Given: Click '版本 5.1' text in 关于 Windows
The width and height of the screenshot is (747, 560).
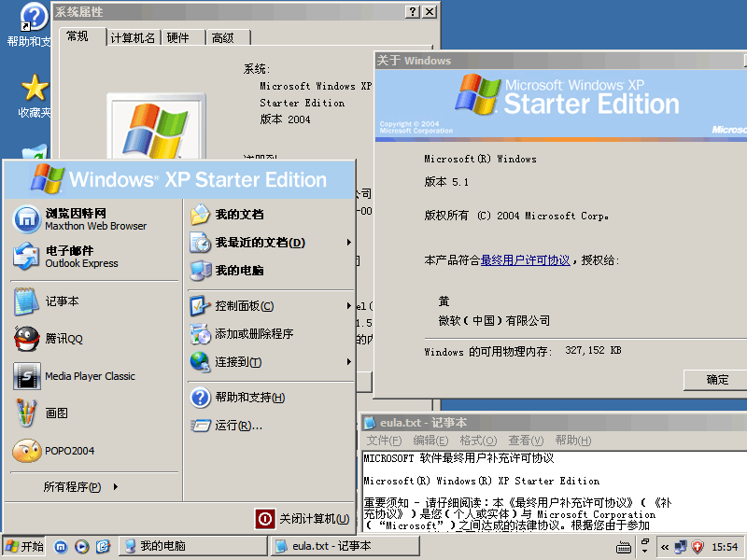Looking at the screenshot, I should [x=446, y=182].
